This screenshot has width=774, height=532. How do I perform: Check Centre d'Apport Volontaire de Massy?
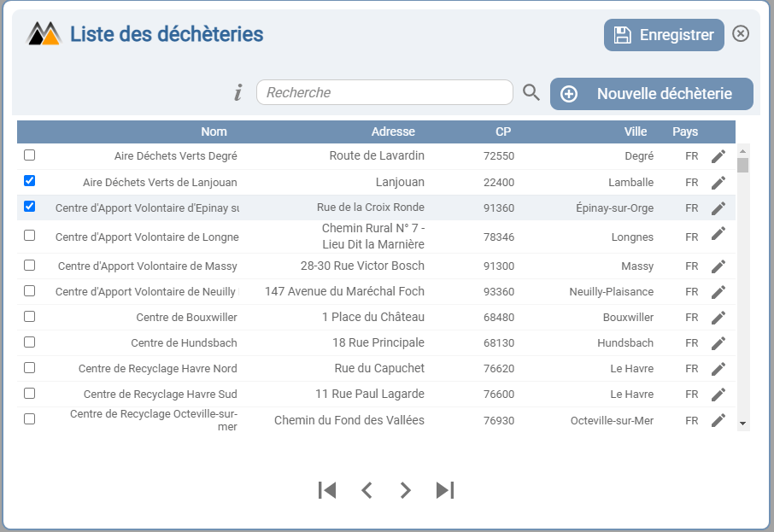(x=30, y=266)
